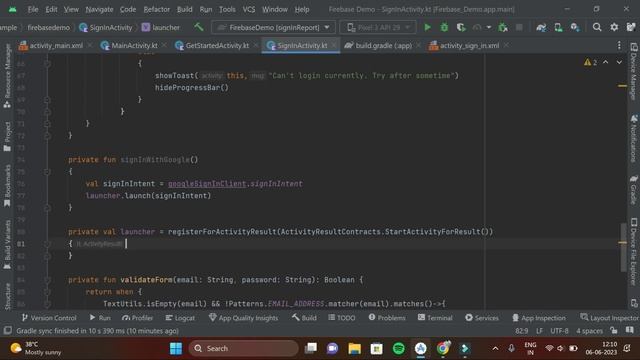Open Resource Manager side panel

pos(7,76)
